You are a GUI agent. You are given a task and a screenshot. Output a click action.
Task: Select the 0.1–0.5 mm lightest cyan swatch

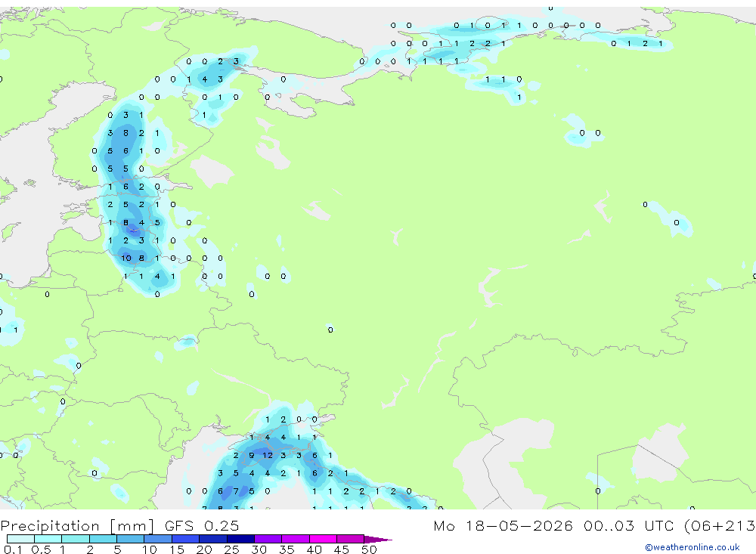(x=20, y=539)
